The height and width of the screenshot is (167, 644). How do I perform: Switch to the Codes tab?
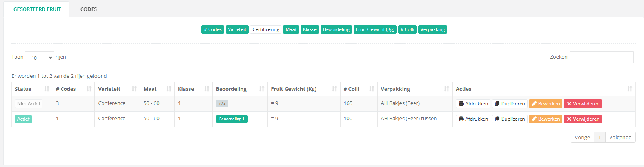89,9
